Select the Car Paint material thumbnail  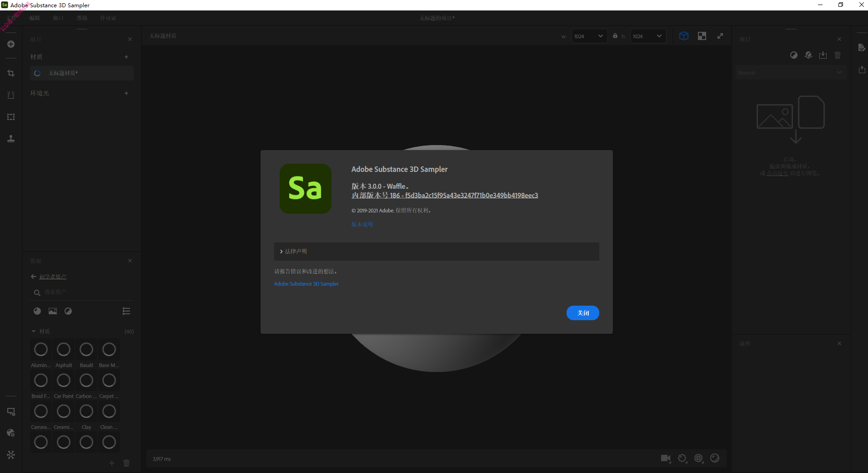pyautogui.click(x=64, y=380)
